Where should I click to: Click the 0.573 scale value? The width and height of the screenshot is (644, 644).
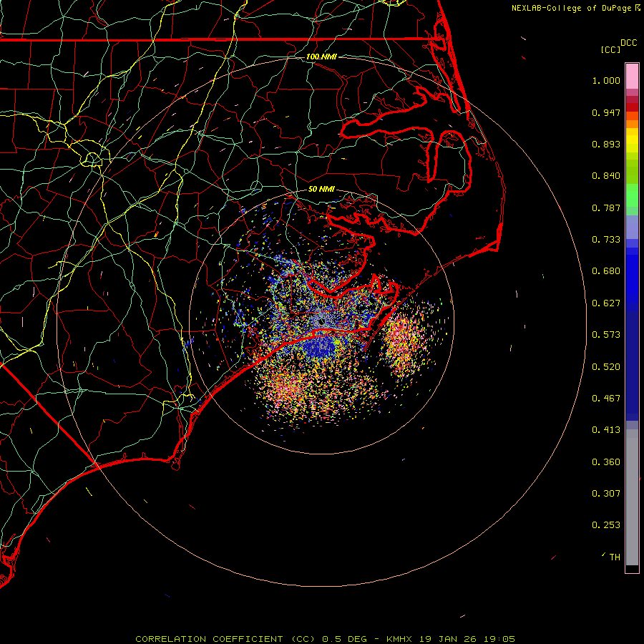(x=606, y=335)
